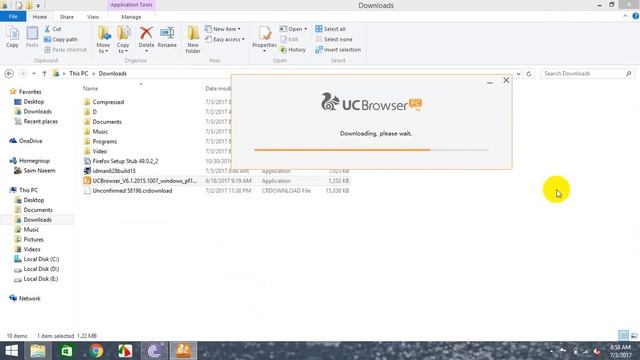Switch to details view icon
This screenshot has height=360, width=640.
pos(623,336)
